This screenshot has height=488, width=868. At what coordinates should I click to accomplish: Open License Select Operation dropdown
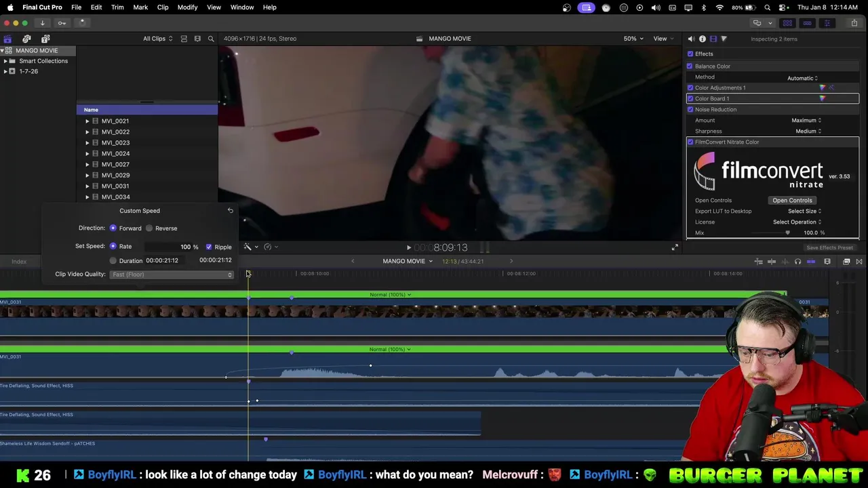(797, 222)
